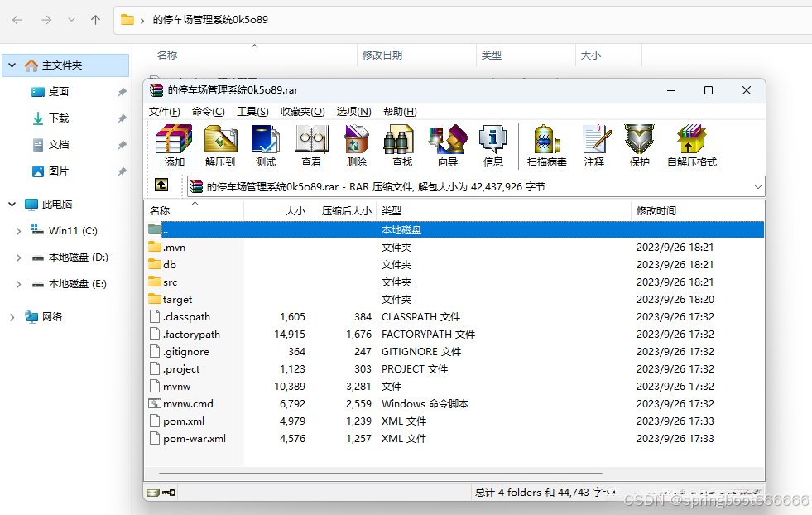This screenshot has height=515, width=812.
Task: Click the Explorer back arrow
Action: click(x=17, y=20)
